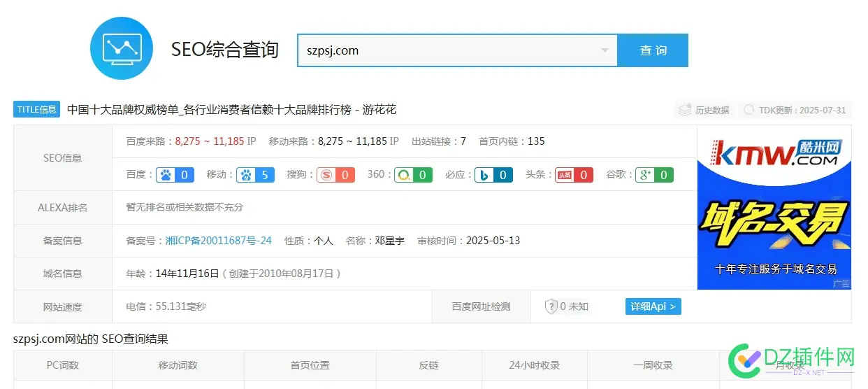Image resolution: width=868 pixels, height=389 pixels.
Task: Open the domain input dropdown arrow
Action: (605, 50)
